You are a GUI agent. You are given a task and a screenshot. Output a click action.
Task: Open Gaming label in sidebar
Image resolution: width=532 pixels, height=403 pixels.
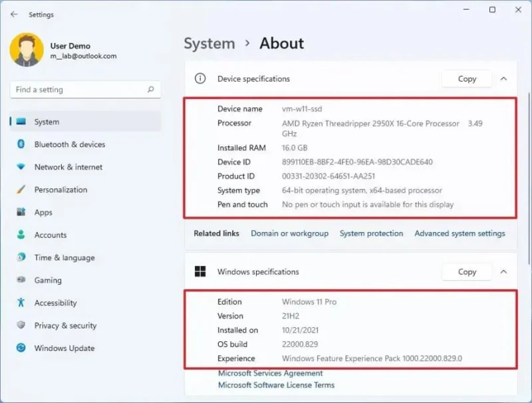(x=48, y=280)
